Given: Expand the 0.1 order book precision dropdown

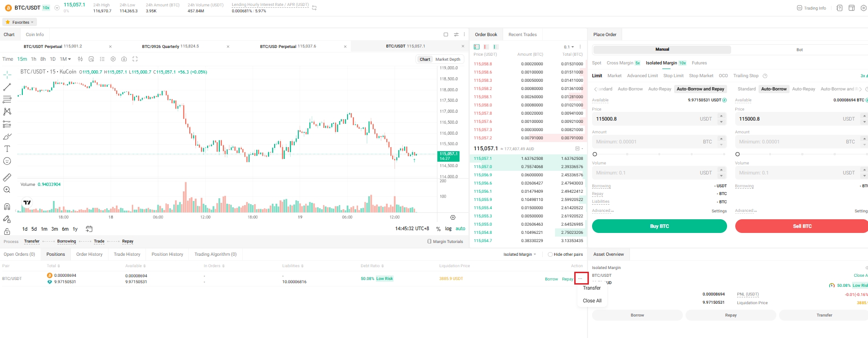Looking at the screenshot, I should 569,47.
